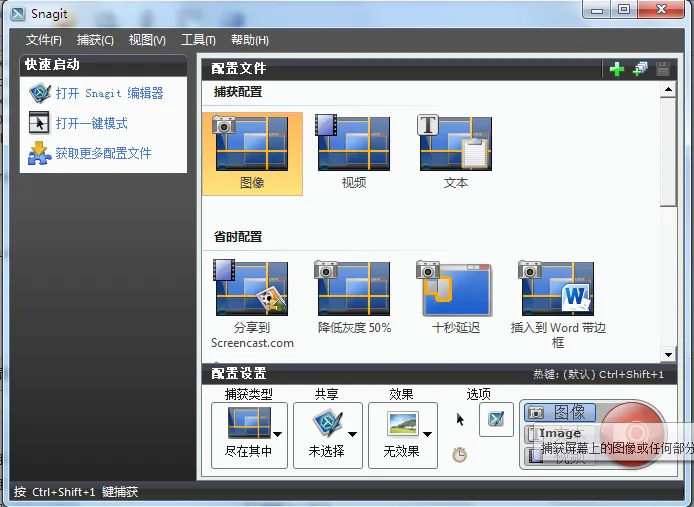Click the profiles list scrollbar thumb

668,152
